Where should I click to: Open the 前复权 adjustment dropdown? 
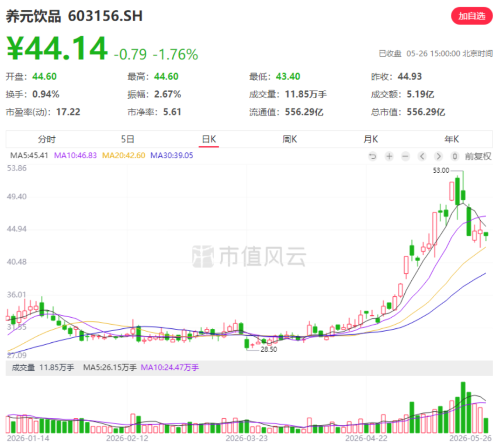[x=478, y=156]
